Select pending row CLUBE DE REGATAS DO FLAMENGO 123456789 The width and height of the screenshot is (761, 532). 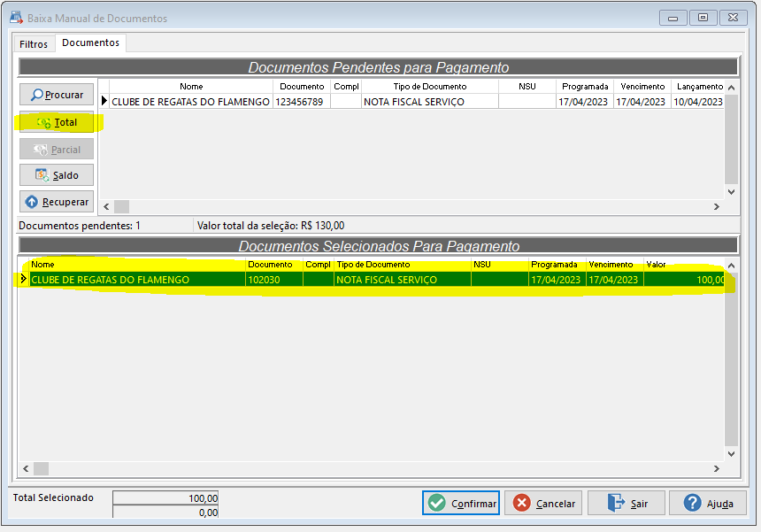(411, 102)
